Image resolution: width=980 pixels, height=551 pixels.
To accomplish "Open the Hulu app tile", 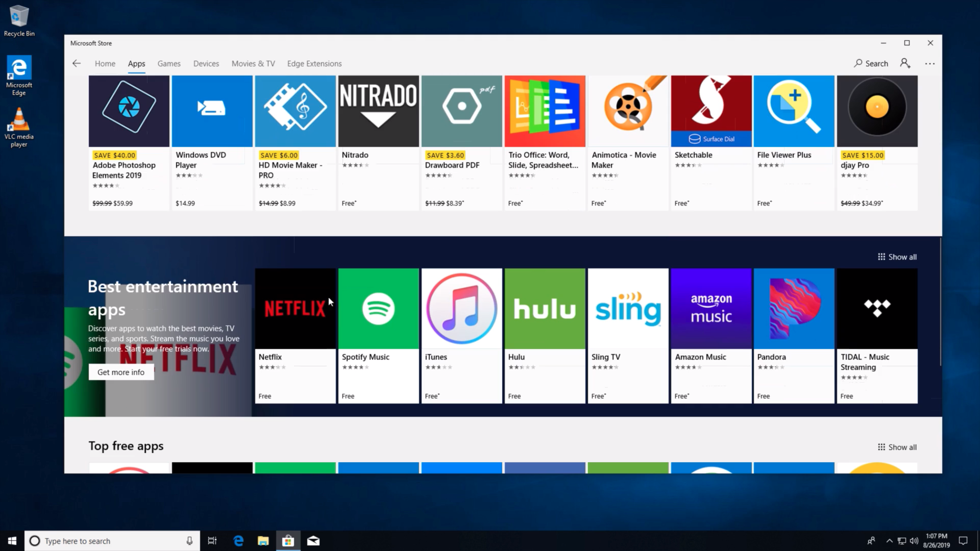I will tap(545, 336).
